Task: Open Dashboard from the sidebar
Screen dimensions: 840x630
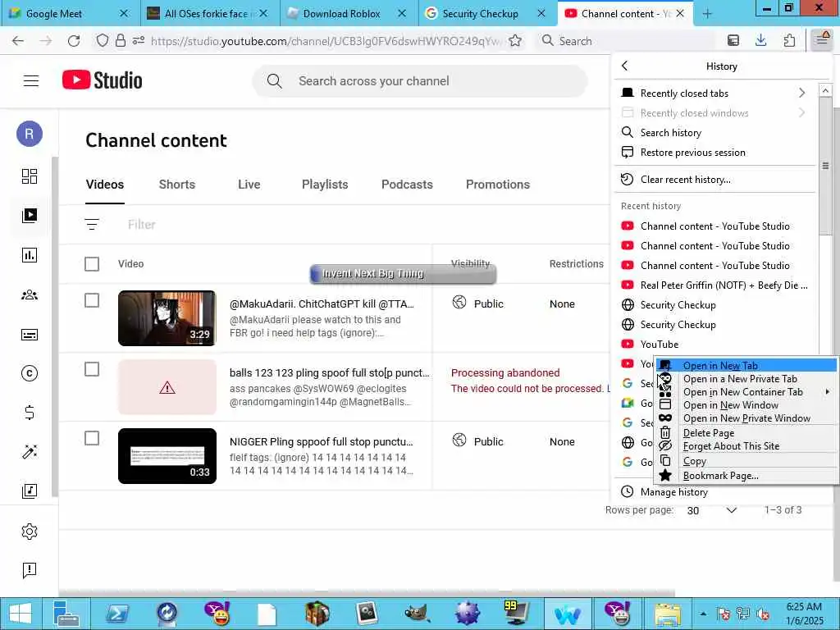Action: point(30,176)
